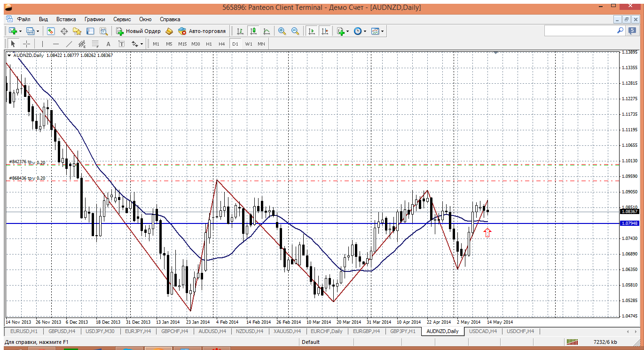This screenshot has width=644, height=350.
Task: Draw a trendline with the diagonal line tool
Action: point(69,44)
